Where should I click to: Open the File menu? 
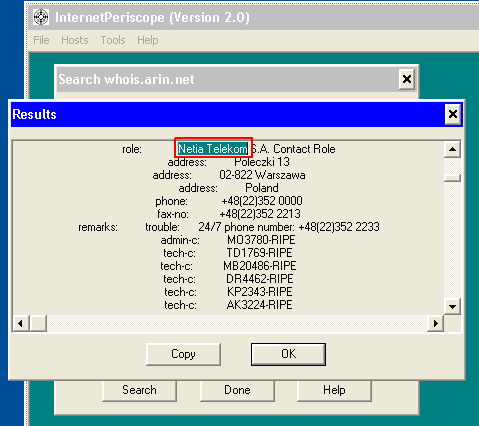[41, 40]
